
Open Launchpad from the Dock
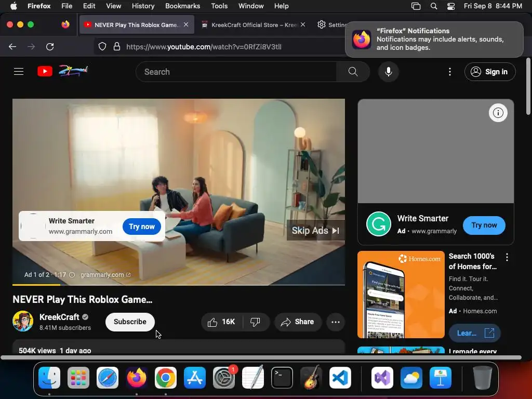pos(78,378)
